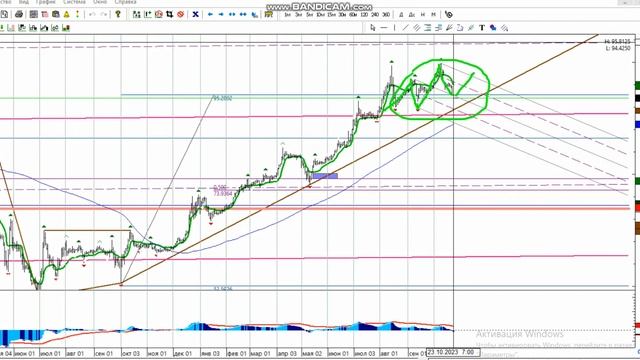The width and height of the screenshot is (640, 360).
Task: Click the printer icon
Action: coord(19,15)
